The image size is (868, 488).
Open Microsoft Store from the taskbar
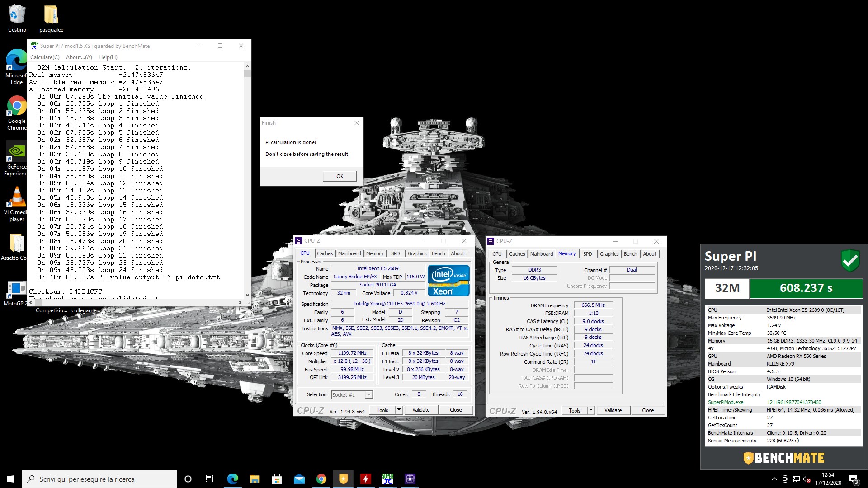tap(277, 479)
